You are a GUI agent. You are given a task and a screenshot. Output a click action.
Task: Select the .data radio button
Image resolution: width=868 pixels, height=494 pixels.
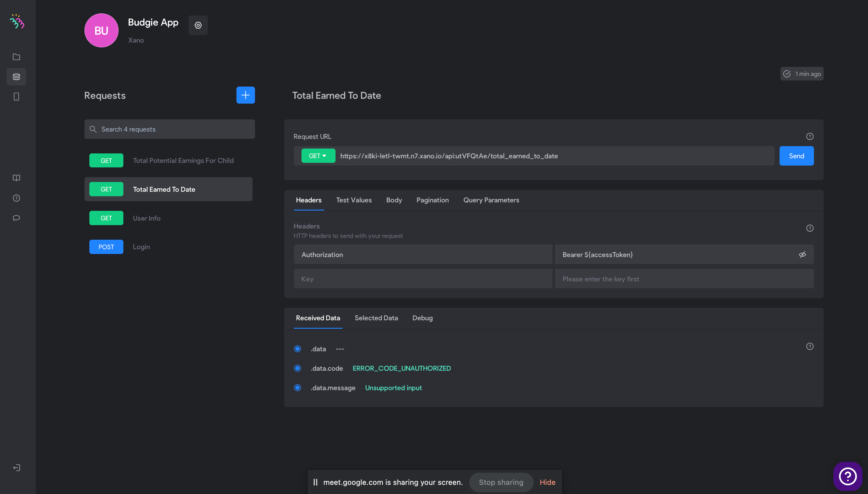coord(297,349)
